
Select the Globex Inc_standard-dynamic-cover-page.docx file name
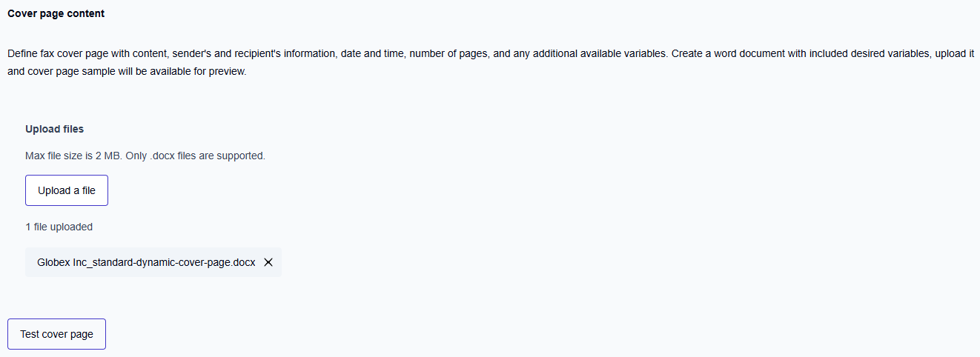pos(146,262)
